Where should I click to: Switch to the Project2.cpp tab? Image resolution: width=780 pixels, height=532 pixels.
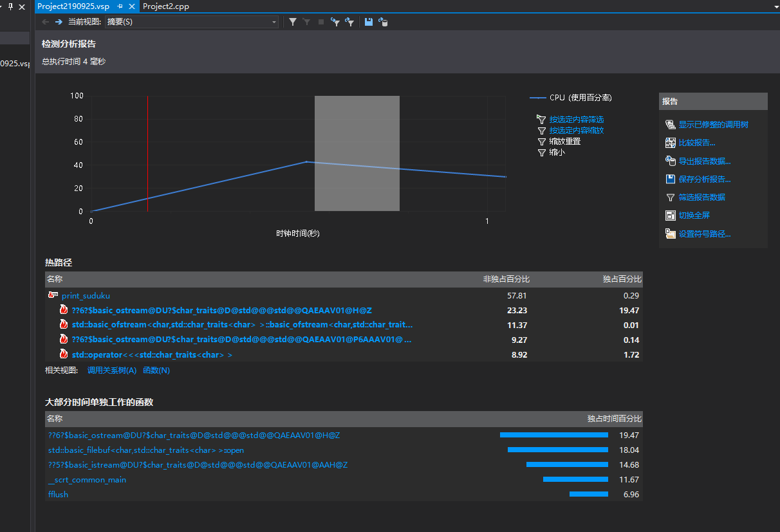166,6
